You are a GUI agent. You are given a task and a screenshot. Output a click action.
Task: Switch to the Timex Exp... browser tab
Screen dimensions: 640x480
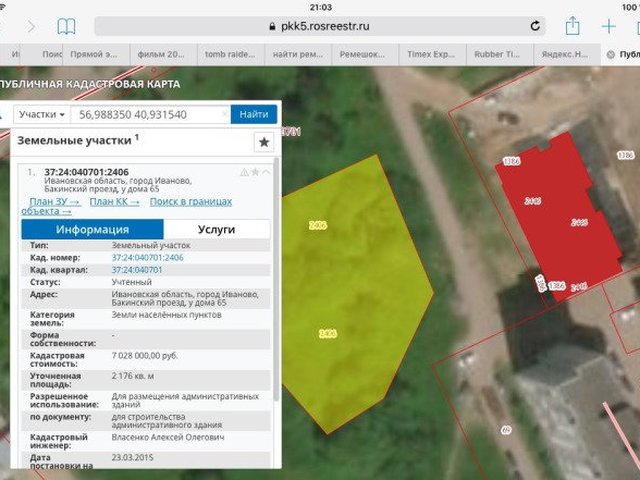click(x=432, y=54)
